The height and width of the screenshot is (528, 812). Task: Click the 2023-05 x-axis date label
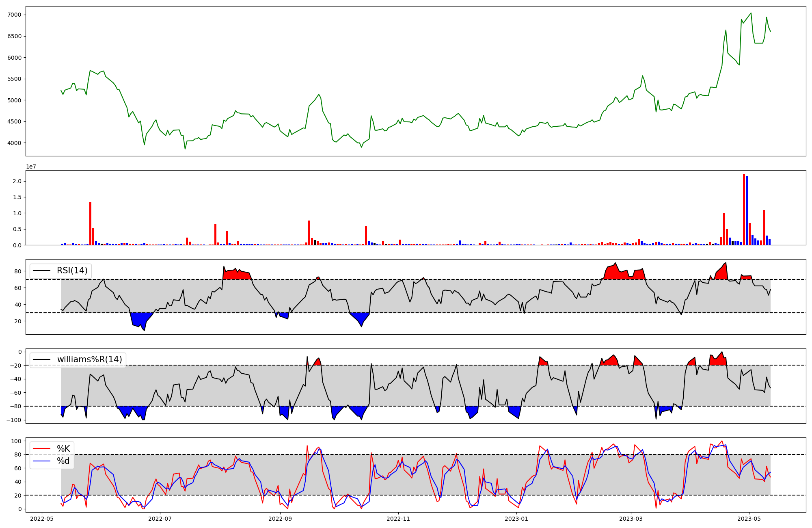749,519
